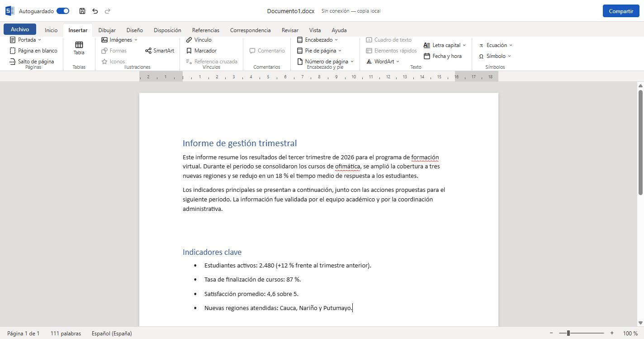Click the Elementos rápidos item
The width and height of the screenshot is (644, 339).
(x=391, y=51)
